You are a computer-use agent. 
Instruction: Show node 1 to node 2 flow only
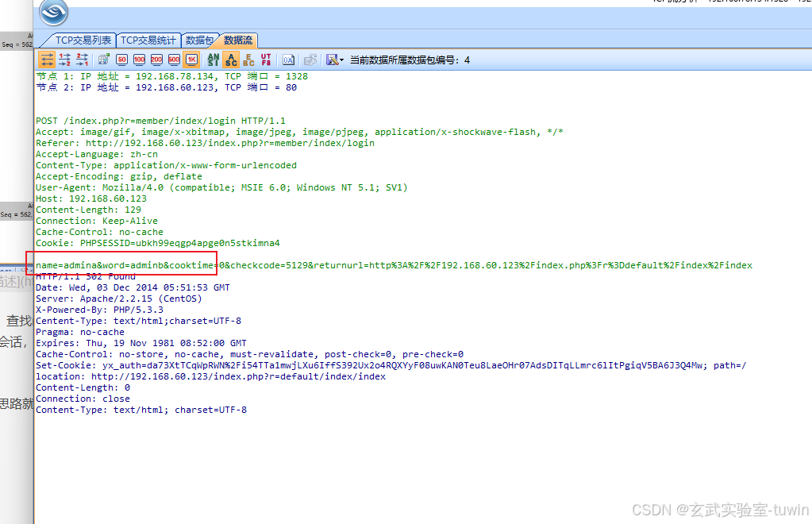[65, 60]
